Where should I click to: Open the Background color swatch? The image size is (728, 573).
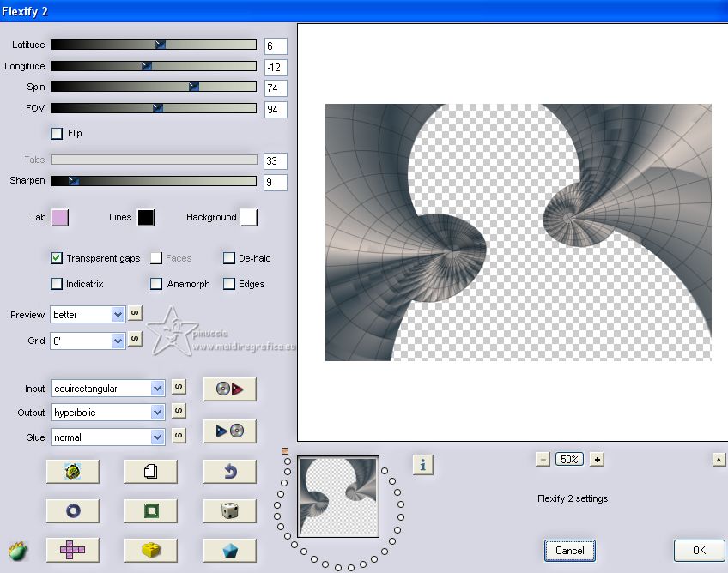tap(248, 218)
